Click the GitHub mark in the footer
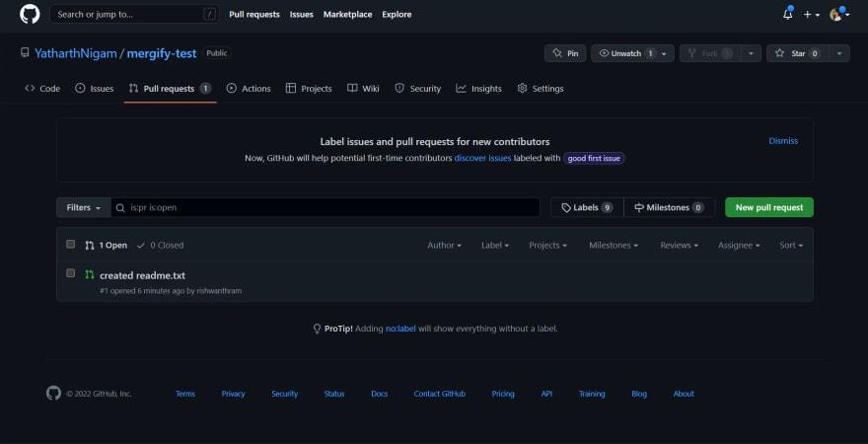This screenshot has height=444, width=868. (x=53, y=394)
